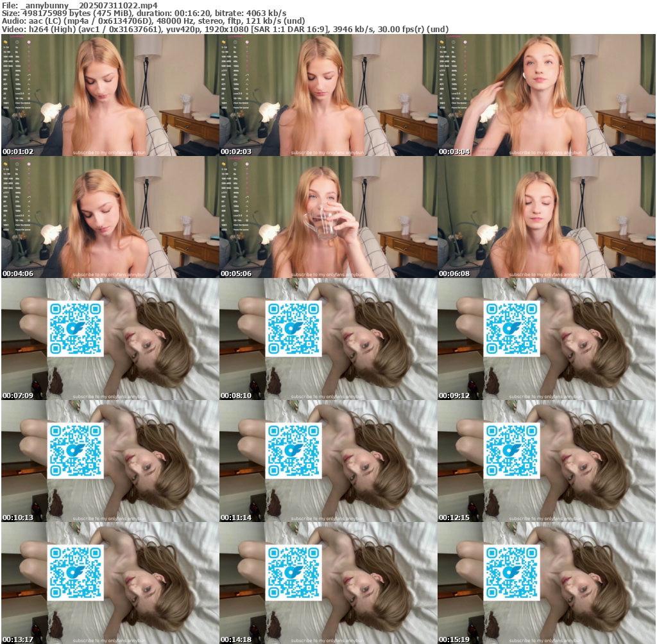Open the frame stamped 00:06:08
657x644 pixels.
pos(547,217)
